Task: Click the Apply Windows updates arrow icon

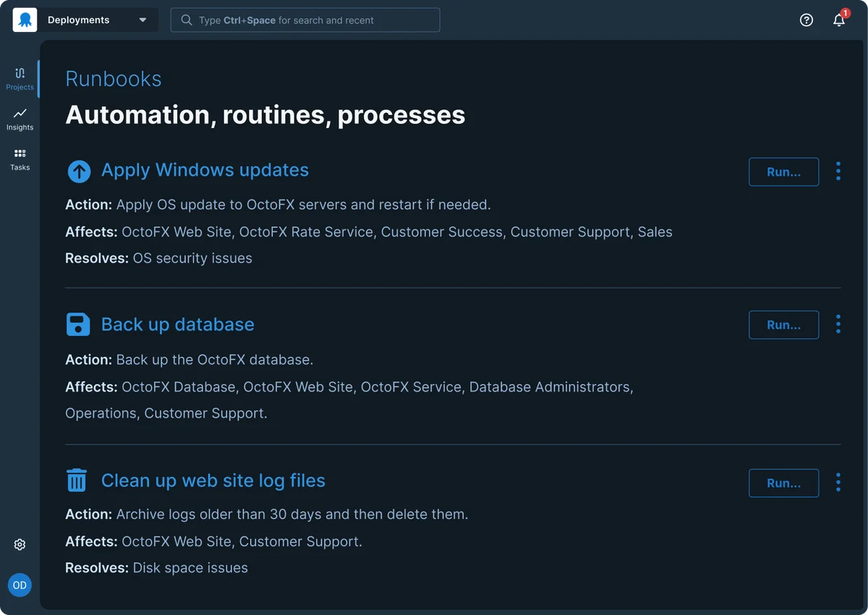Action: coord(79,171)
